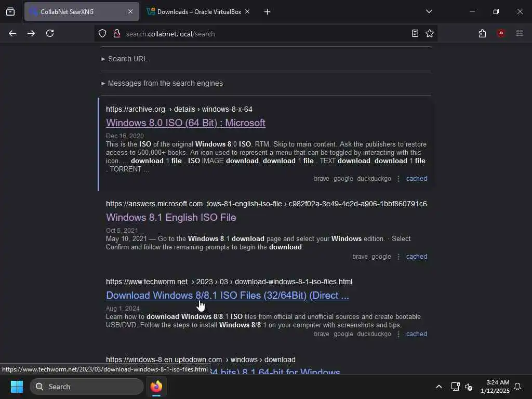
Task: Open cached link for archive.org result
Action: (x=417, y=179)
